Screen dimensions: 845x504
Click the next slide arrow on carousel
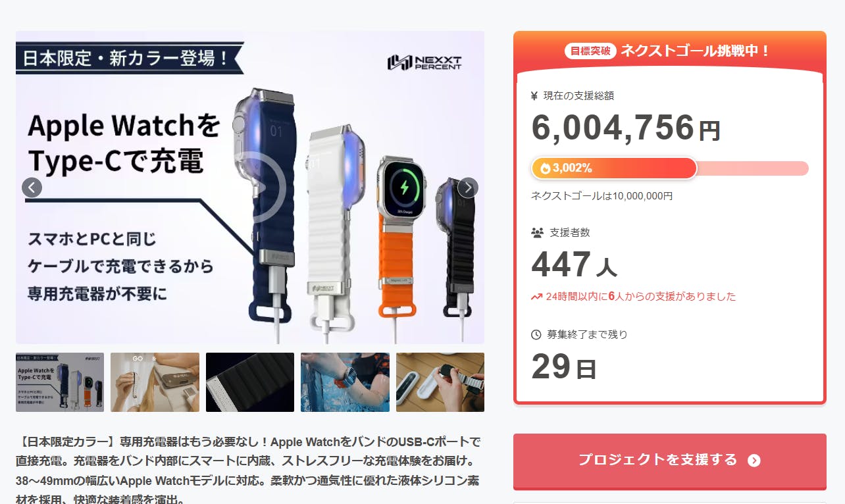pyautogui.click(x=468, y=188)
